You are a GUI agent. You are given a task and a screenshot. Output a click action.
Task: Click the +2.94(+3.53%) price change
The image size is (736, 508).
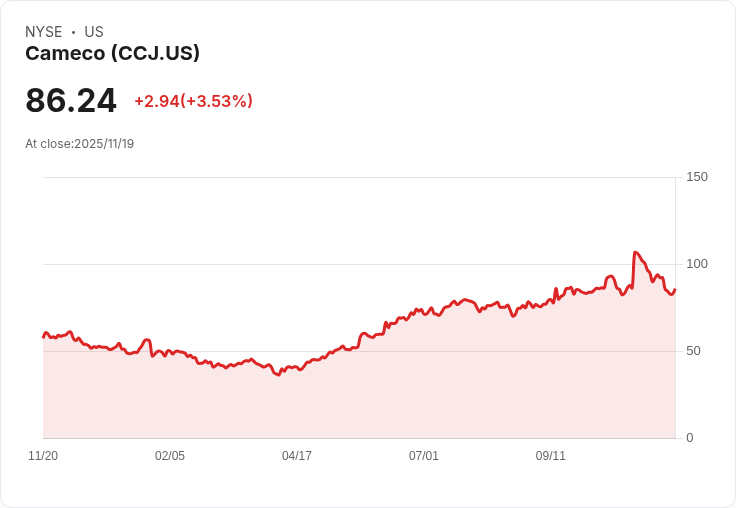pyautogui.click(x=193, y=101)
